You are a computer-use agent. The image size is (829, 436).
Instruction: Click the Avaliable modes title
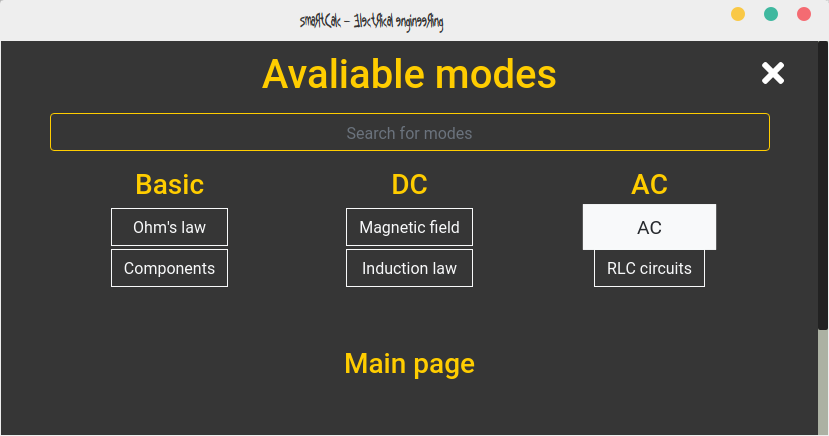click(409, 74)
